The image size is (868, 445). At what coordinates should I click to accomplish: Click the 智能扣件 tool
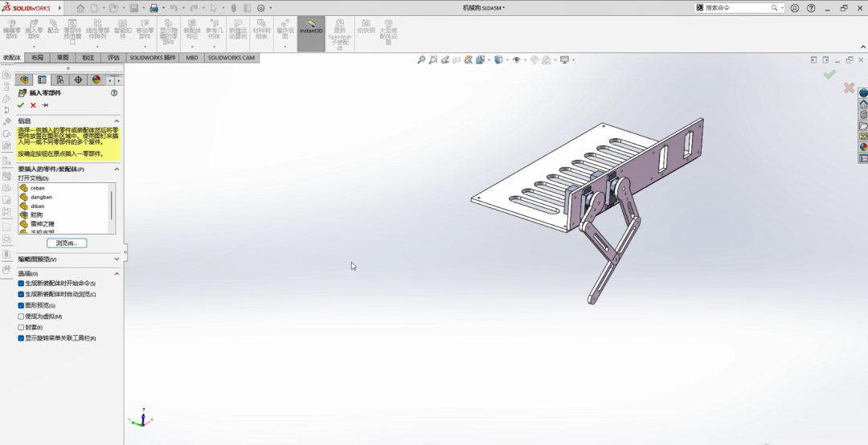coord(122,30)
